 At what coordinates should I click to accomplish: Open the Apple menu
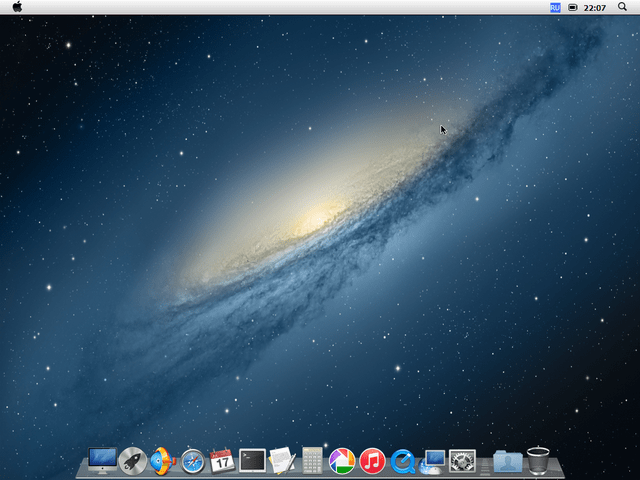click(17, 7)
